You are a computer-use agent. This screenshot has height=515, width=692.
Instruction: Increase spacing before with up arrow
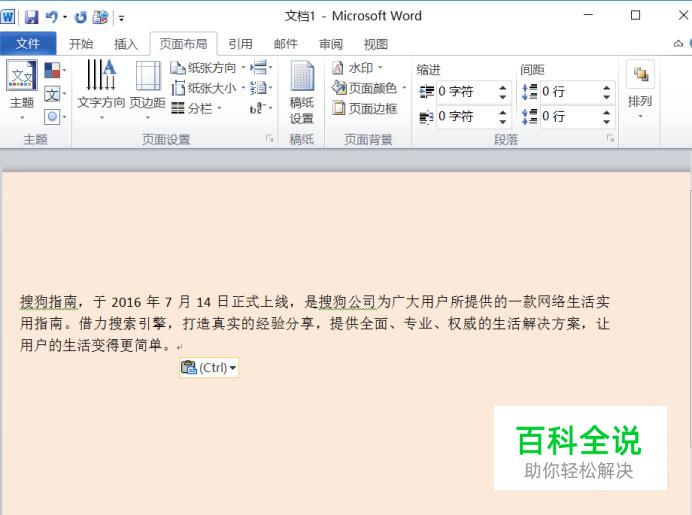click(607, 87)
